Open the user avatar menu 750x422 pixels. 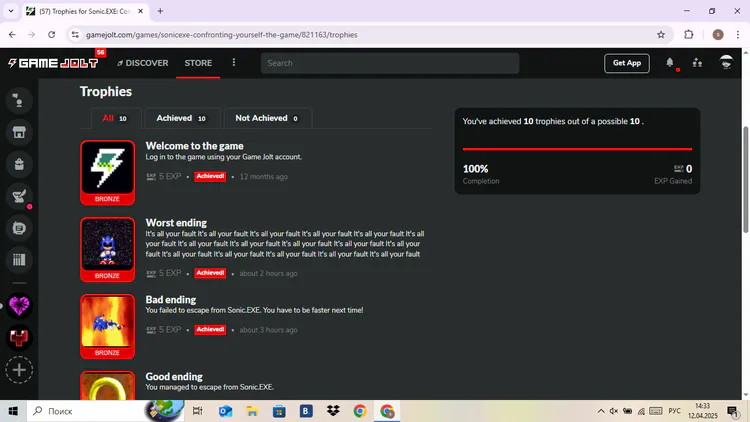coord(726,63)
